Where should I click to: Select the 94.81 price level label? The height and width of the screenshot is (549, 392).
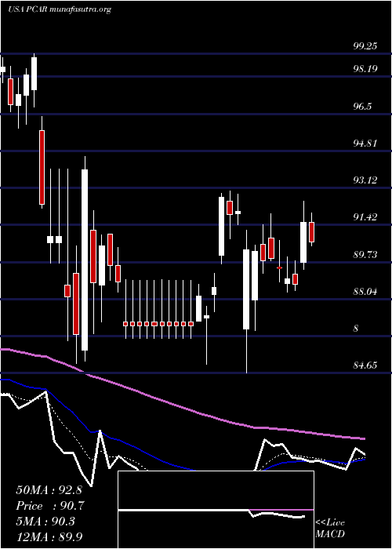(x=365, y=143)
